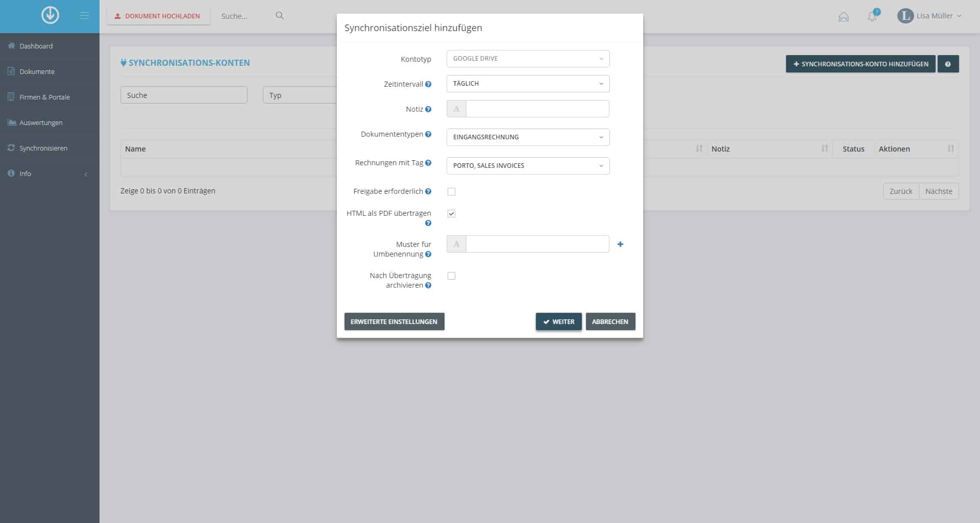Open Firmen & Portale in the sidebar
980x523 pixels.
tap(50, 97)
